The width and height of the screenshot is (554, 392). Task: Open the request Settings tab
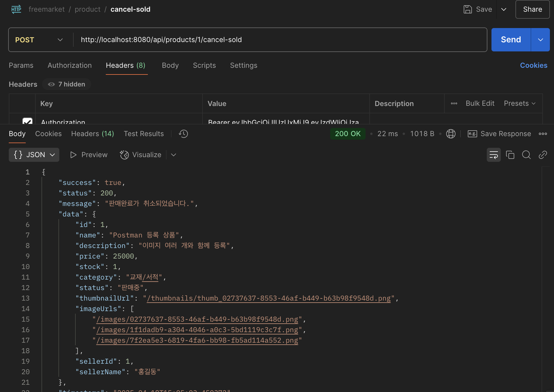pos(244,65)
